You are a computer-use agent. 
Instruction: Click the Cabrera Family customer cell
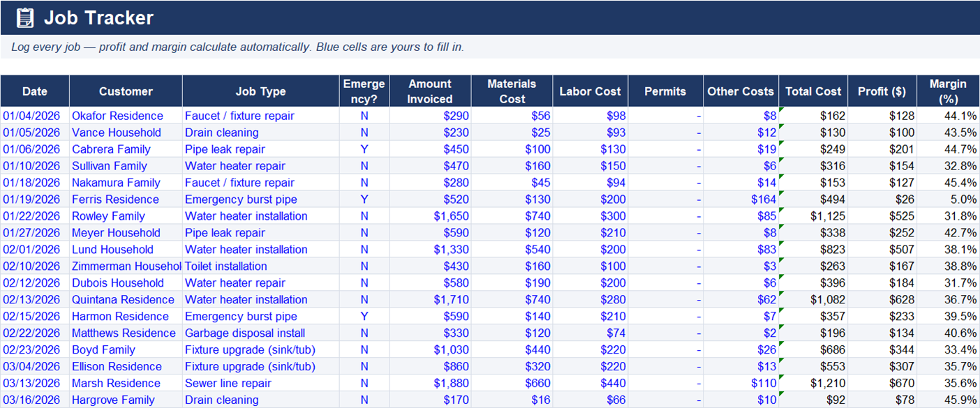(x=126, y=149)
